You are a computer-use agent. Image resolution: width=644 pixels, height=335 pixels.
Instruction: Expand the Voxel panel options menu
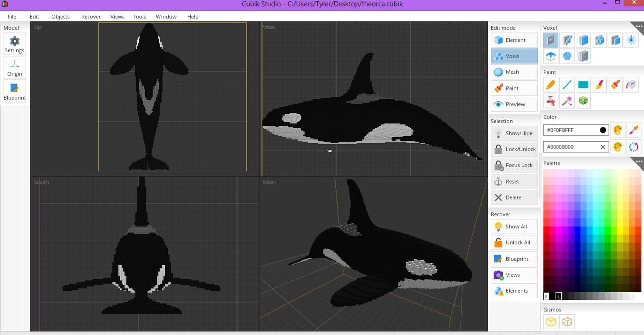(x=638, y=25)
